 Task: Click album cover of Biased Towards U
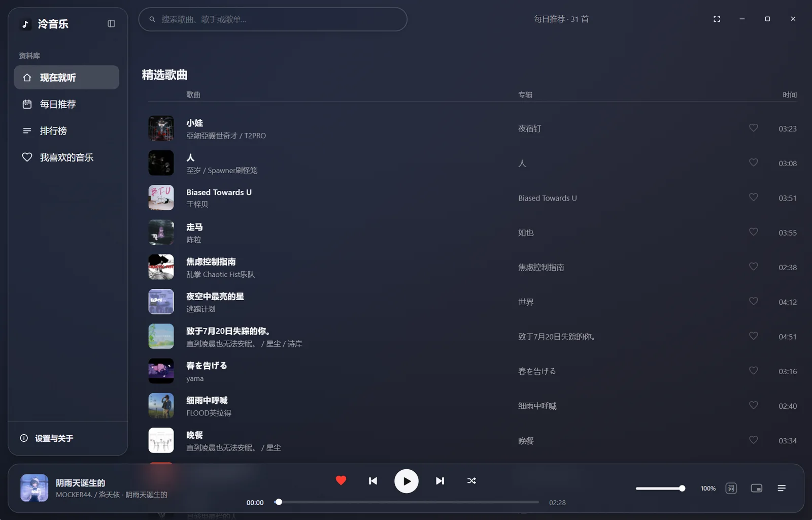[x=161, y=198]
